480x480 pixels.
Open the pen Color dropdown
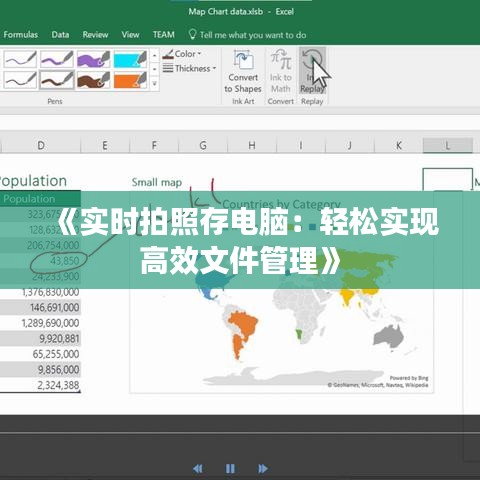(x=182, y=54)
